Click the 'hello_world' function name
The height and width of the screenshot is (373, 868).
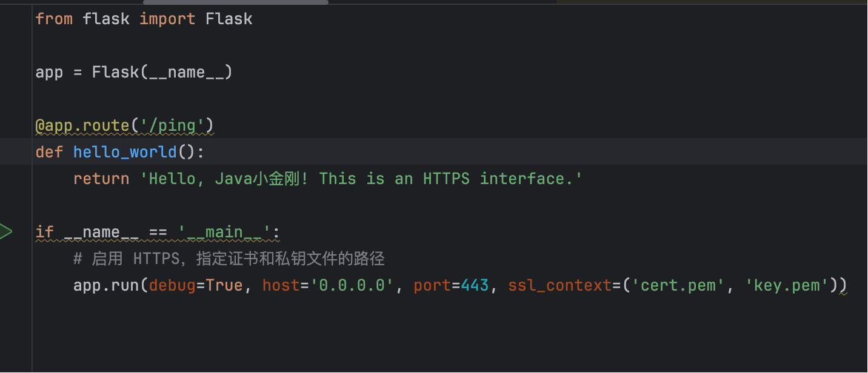click(125, 152)
